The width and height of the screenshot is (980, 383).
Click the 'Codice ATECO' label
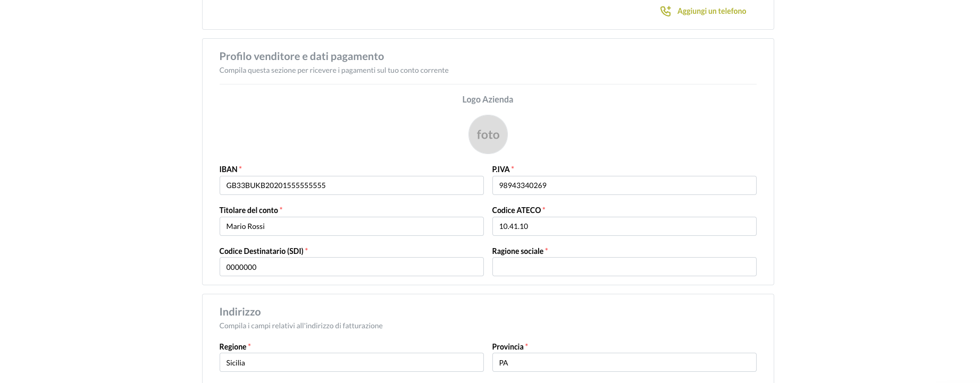click(x=516, y=210)
